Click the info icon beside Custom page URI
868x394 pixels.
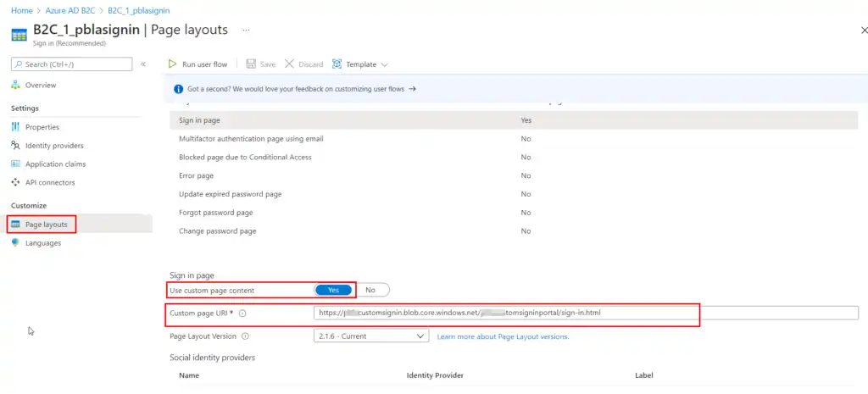(x=242, y=314)
